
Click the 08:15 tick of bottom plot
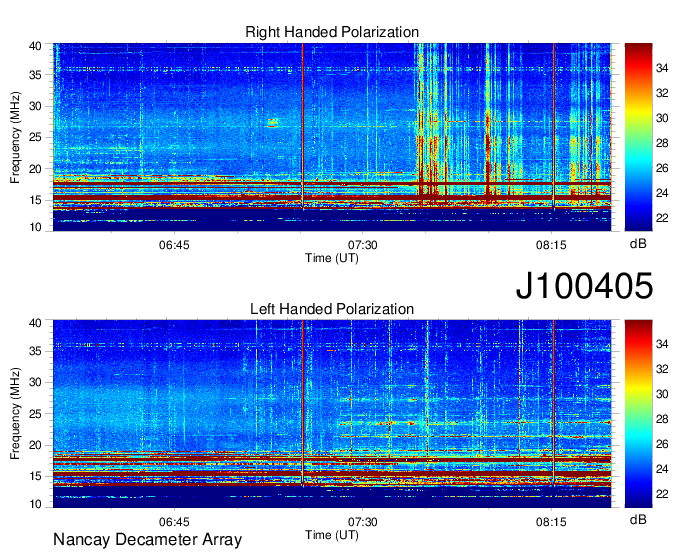coord(551,522)
